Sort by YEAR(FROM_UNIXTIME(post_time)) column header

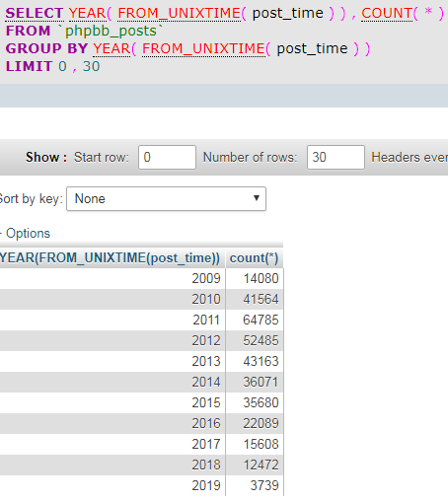pyautogui.click(x=110, y=258)
